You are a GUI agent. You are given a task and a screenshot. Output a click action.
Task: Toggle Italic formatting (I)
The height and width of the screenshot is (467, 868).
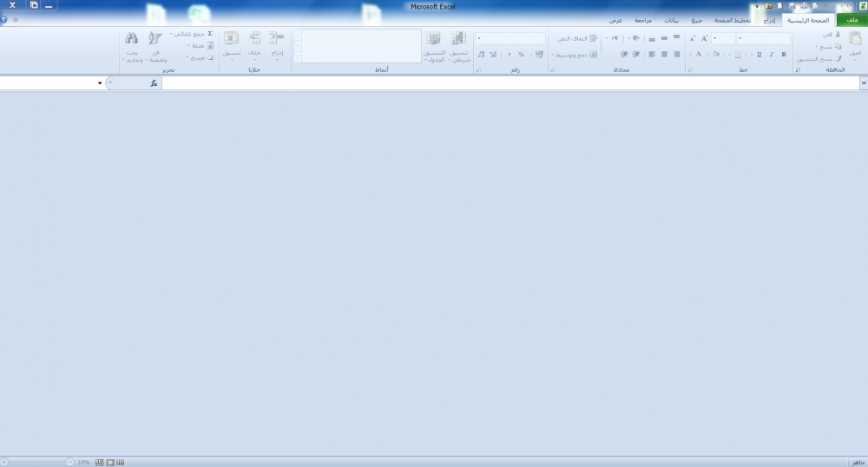772,54
